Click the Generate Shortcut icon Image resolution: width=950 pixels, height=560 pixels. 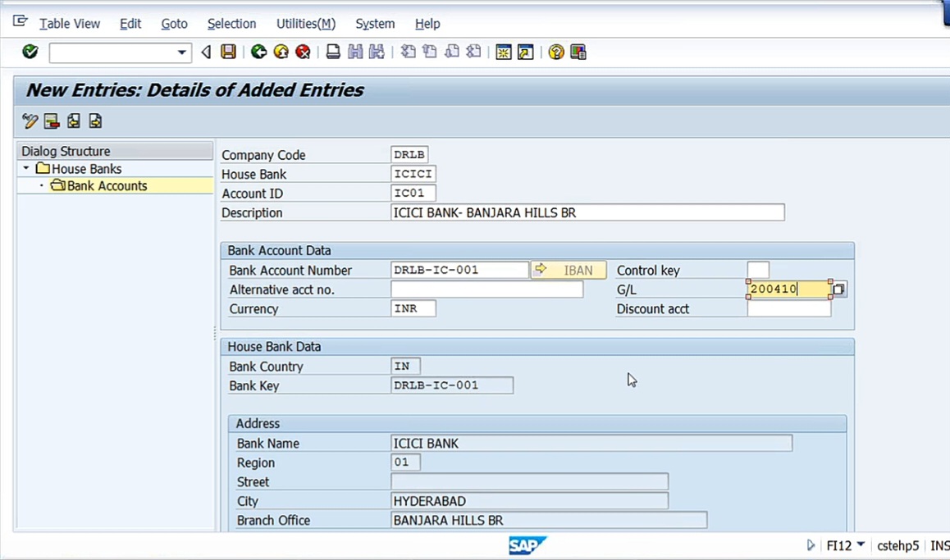525,52
